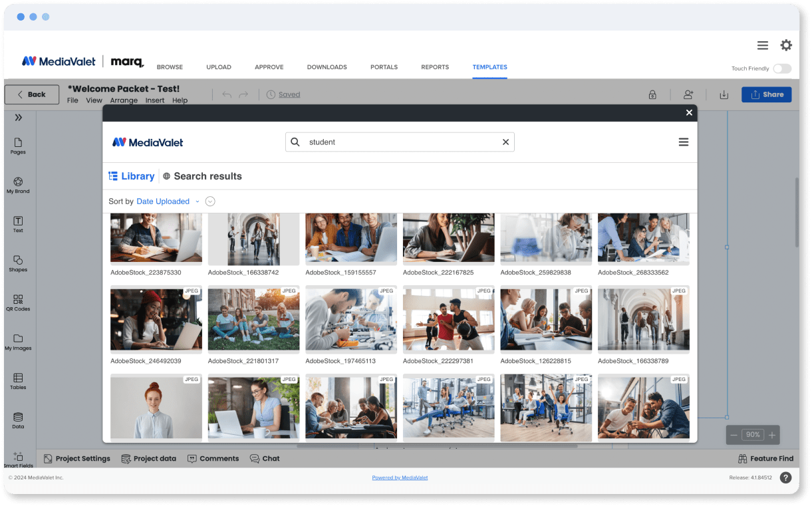This screenshot has width=812, height=506.
Task: Select the Tables panel icon
Action: [x=18, y=382]
